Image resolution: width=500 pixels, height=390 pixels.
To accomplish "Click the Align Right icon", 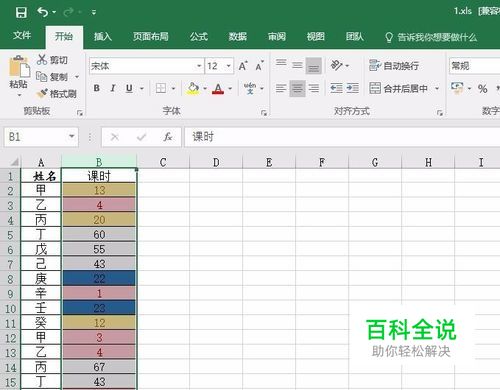I will pyautogui.click(x=314, y=88).
